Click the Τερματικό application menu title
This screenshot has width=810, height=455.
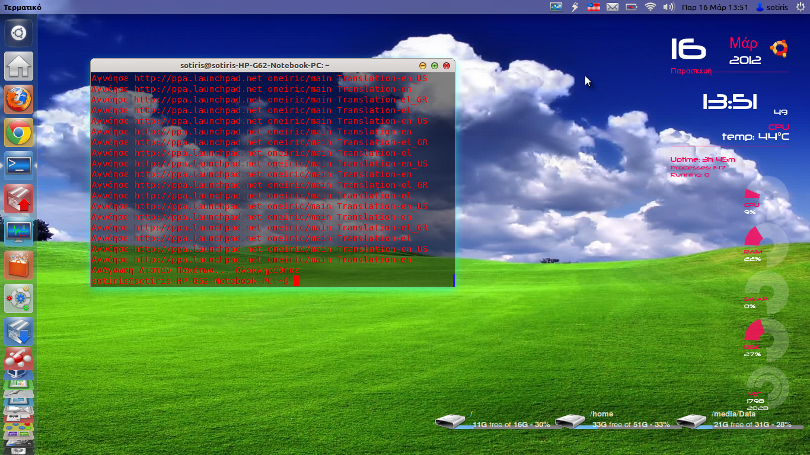22,7
